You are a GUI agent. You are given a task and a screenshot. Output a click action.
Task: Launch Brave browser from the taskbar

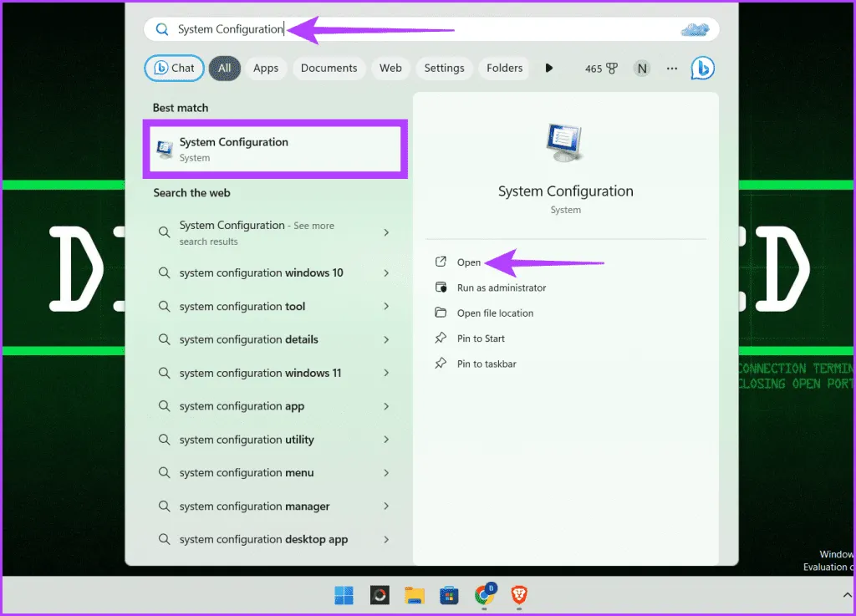tap(519, 595)
